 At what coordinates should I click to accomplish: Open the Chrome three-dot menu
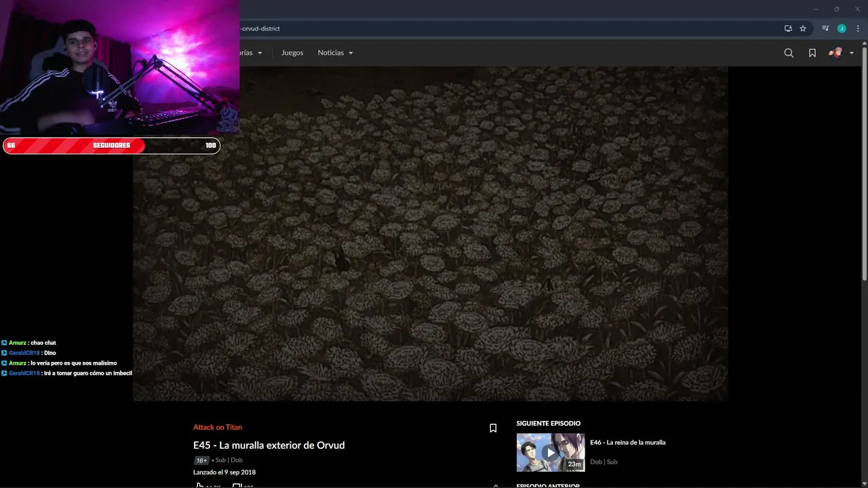tap(858, 28)
